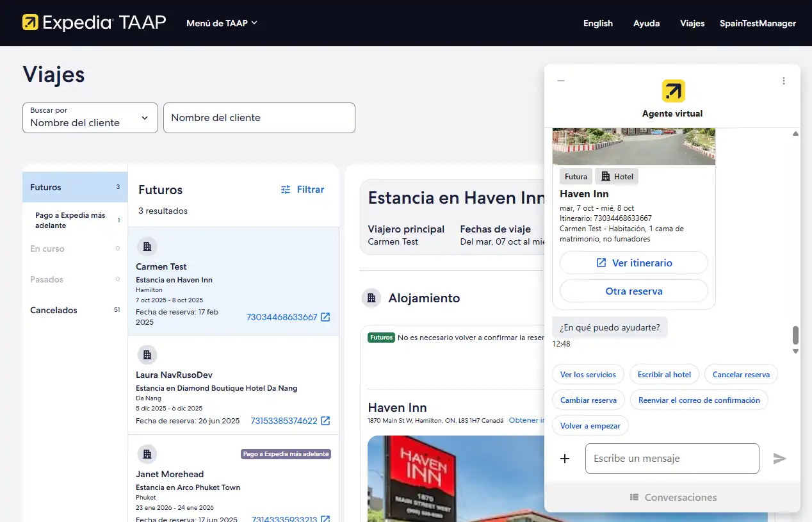Image resolution: width=812 pixels, height=522 pixels.
Task: Choose Otra reserva in the chat card
Action: click(634, 291)
